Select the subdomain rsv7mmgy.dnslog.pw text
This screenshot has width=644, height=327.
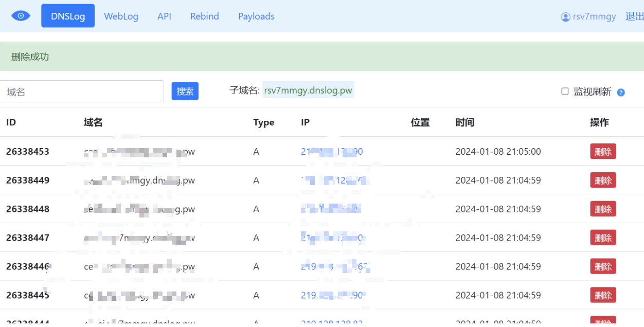click(x=308, y=90)
